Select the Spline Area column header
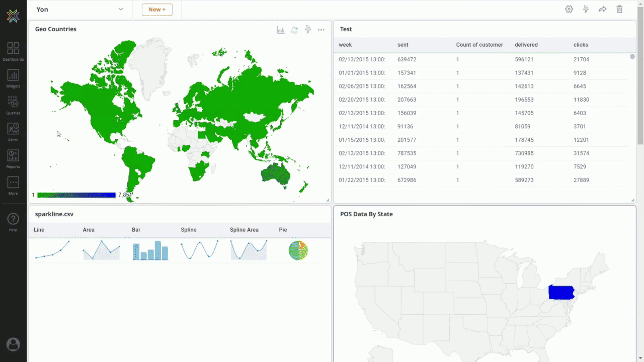 244,230
